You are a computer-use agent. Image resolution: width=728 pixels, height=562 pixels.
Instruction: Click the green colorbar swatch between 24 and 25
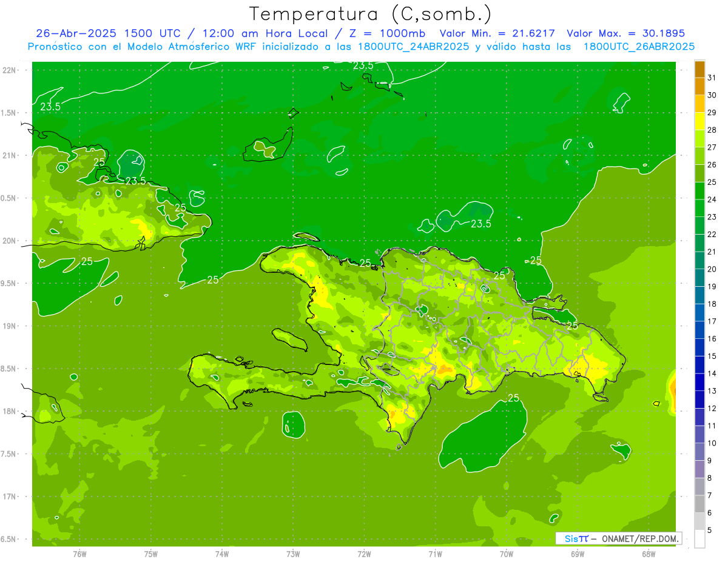(699, 191)
